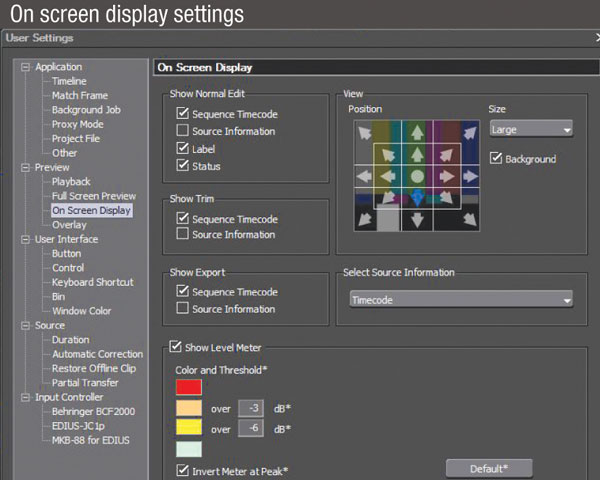The height and width of the screenshot is (480, 600).
Task: Enable Source Information under Show Normal Edit
Action: [183, 131]
